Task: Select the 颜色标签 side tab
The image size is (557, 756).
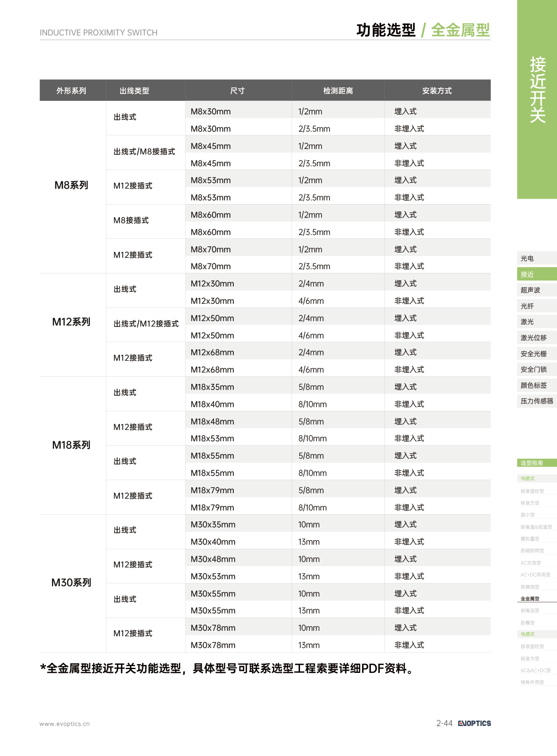Action: coord(537,385)
